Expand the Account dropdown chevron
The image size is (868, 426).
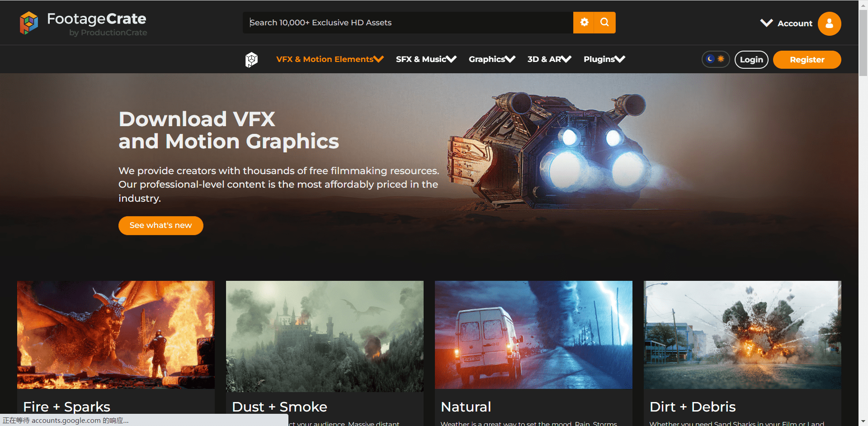766,23
